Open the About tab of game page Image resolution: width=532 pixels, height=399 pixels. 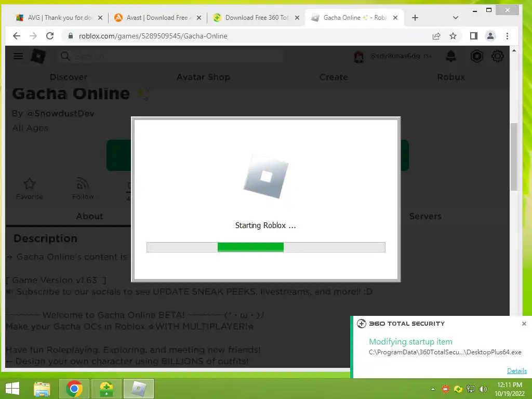89,216
